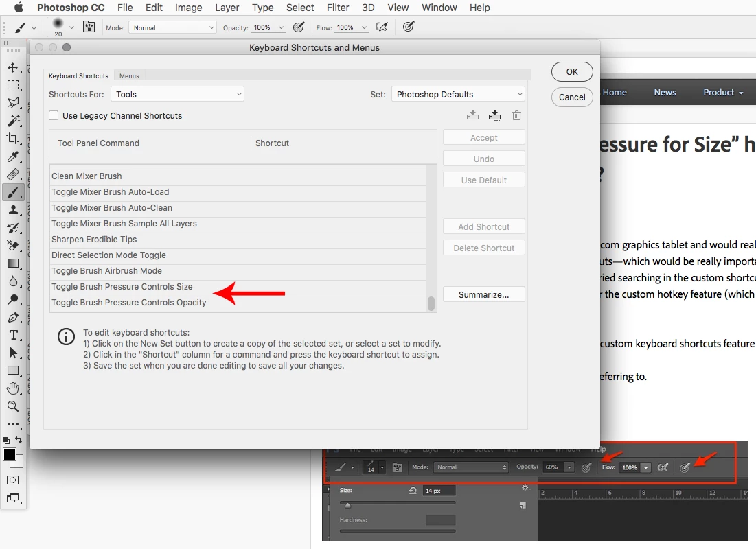The height and width of the screenshot is (549, 756).
Task: Open the Product menu on webpage
Action: pyautogui.click(x=723, y=92)
